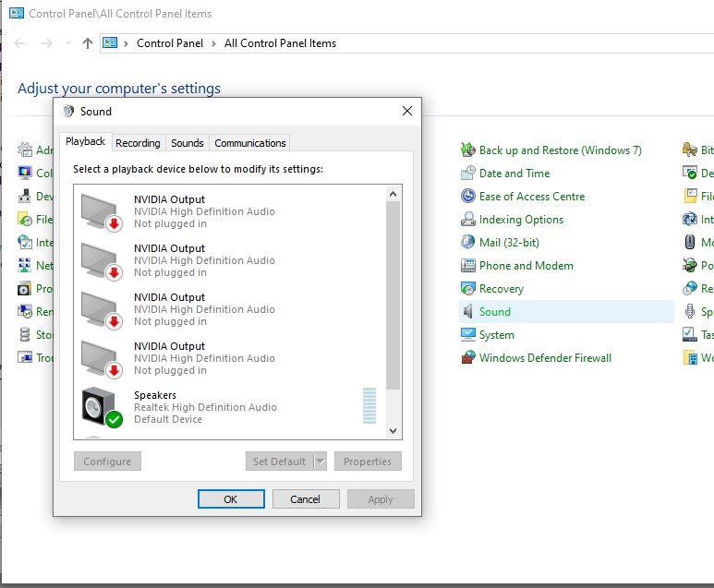Image resolution: width=714 pixels, height=588 pixels.
Task: Close the Sound dialog
Action: point(407,112)
